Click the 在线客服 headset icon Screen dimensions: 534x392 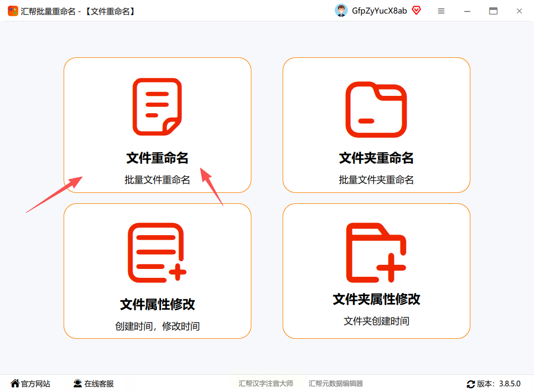[78, 384]
